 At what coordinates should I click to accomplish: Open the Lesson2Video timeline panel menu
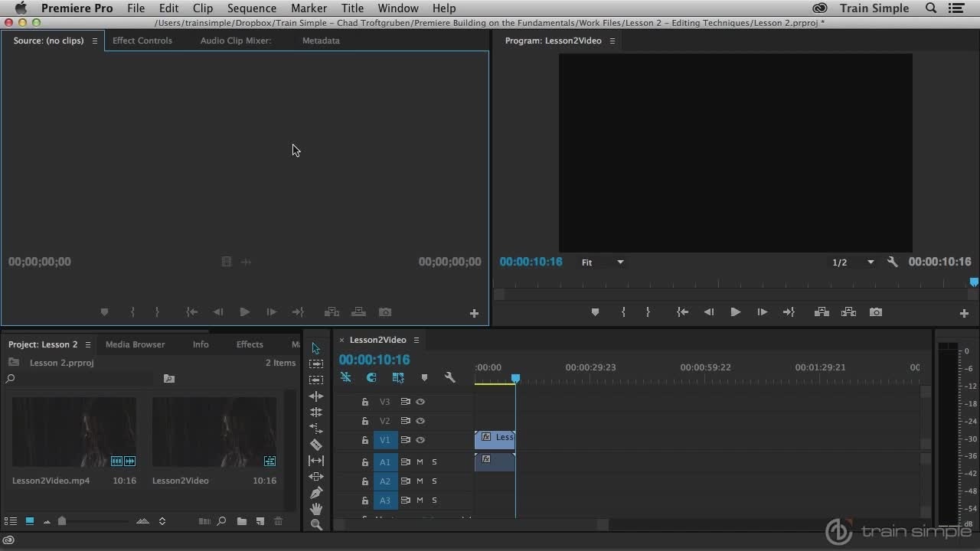pos(416,340)
